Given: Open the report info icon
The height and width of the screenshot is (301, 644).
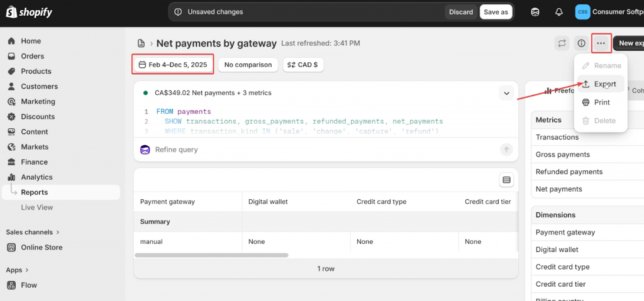Looking at the screenshot, I should coord(581,43).
